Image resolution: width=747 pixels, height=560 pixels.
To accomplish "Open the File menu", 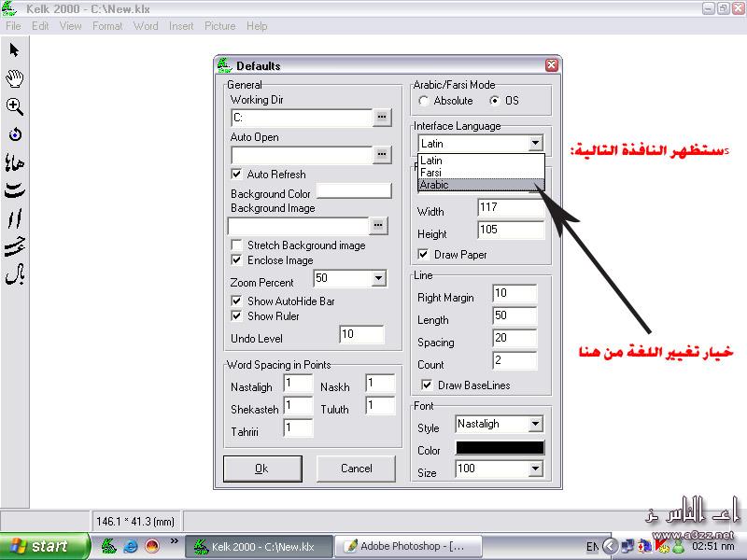I will tap(13, 26).
